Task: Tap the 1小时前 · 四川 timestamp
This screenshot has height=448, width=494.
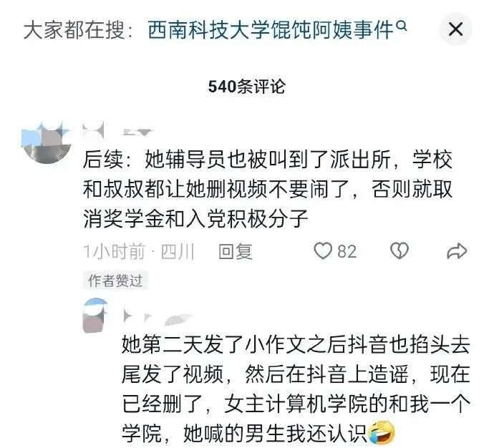Action: pos(139,251)
